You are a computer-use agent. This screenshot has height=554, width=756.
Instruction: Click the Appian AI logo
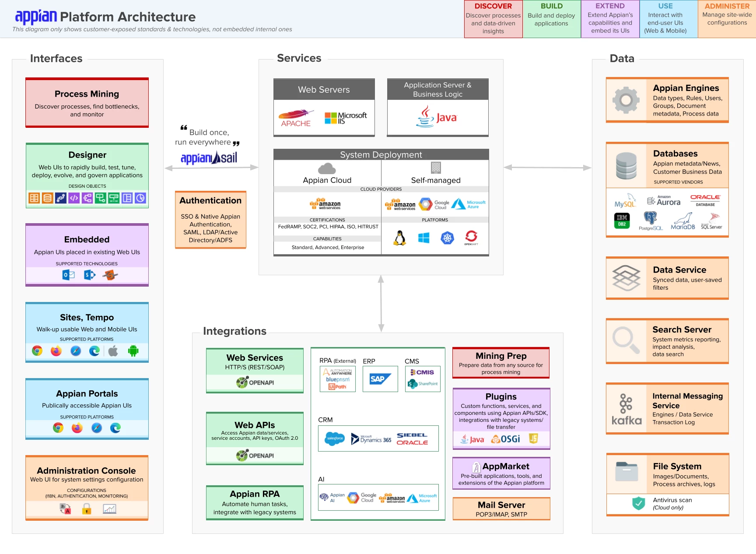(332, 497)
